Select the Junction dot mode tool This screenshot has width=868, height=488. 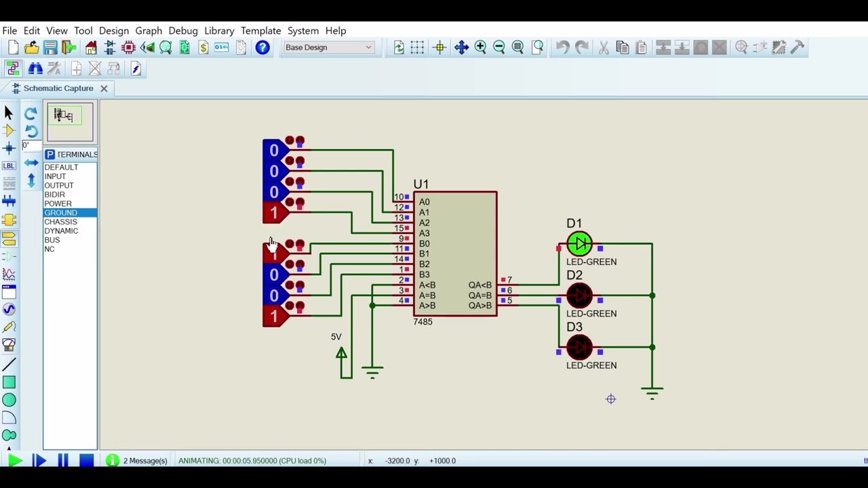tap(9, 148)
